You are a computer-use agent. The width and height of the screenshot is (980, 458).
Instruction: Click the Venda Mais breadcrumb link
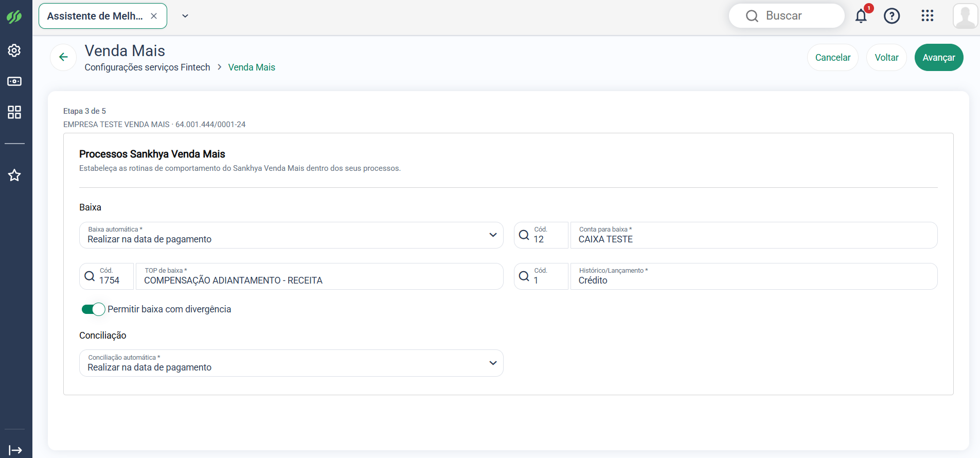[x=252, y=67]
